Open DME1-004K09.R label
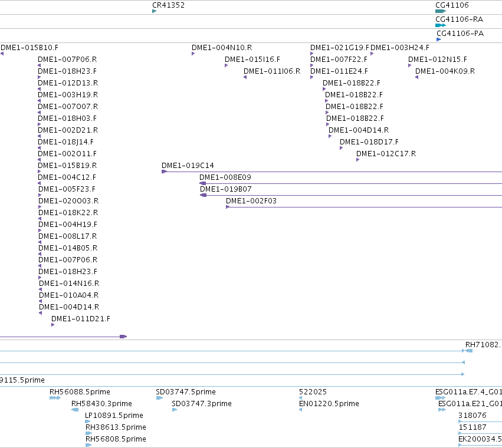 (445, 71)
